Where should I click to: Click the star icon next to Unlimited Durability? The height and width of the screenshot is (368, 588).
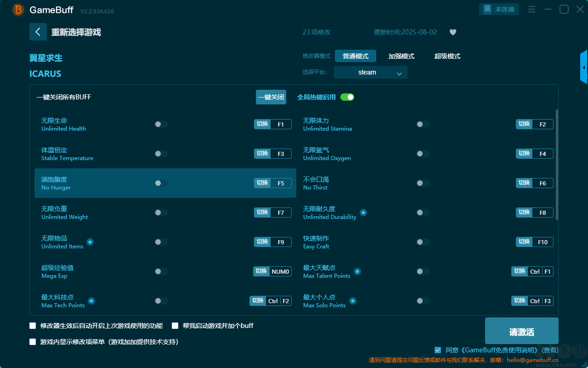point(362,212)
